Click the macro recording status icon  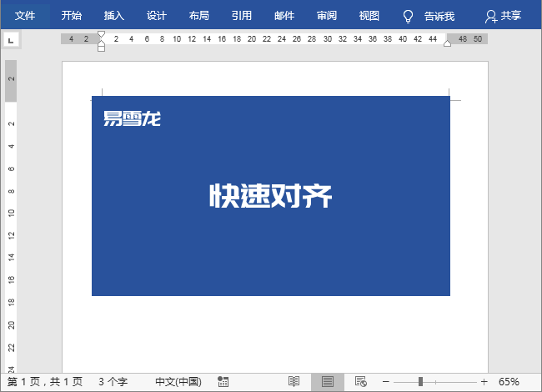click(x=223, y=382)
